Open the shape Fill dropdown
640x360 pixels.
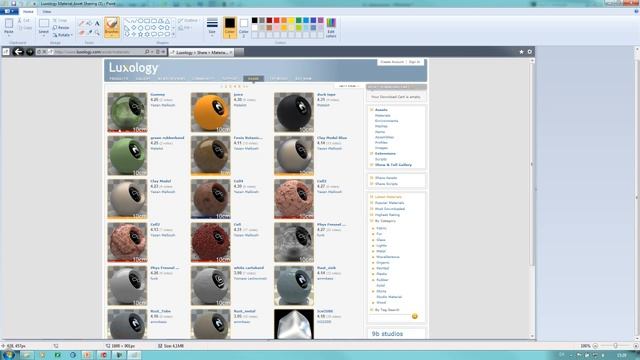[x=185, y=28]
